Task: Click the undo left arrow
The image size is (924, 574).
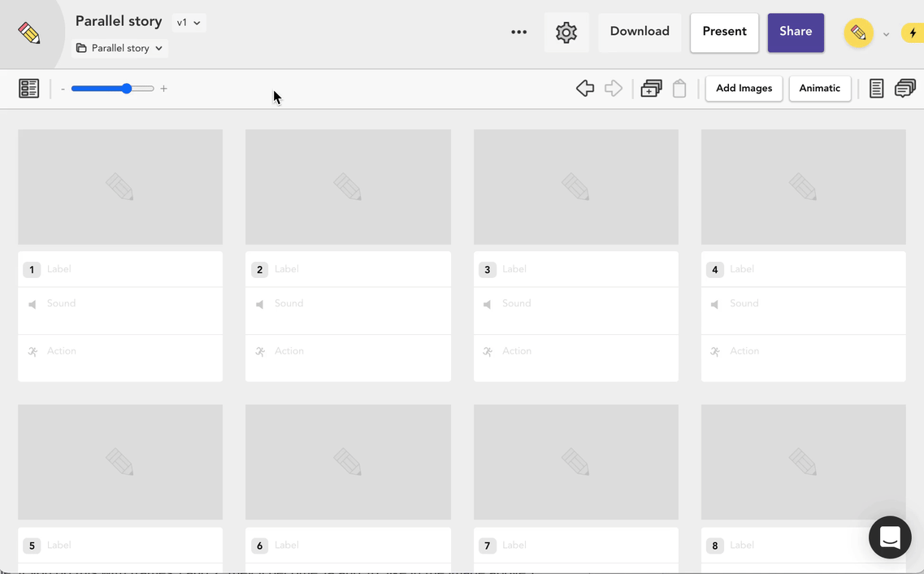Action: (x=585, y=89)
